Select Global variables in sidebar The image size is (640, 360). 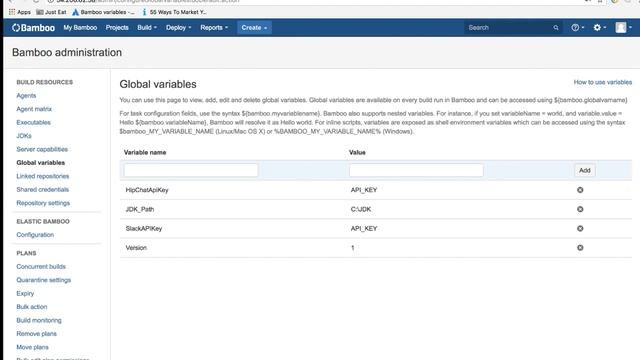tap(40, 162)
